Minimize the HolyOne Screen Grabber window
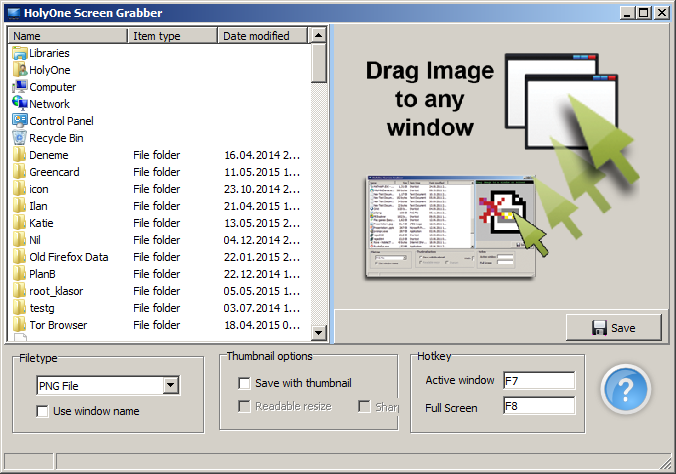The image size is (676, 474). (x=627, y=13)
